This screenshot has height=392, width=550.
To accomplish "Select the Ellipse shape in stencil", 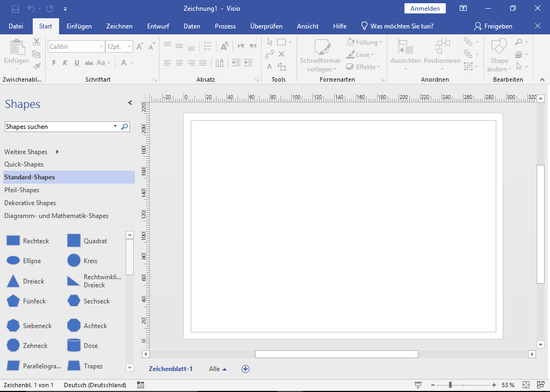I will [x=13, y=261].
